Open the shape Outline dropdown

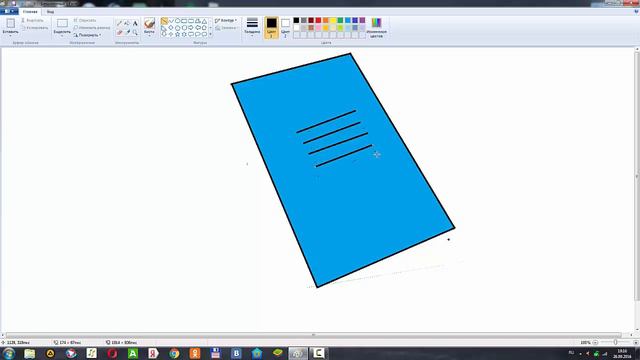pyautogui.click(x=226, y=20)
